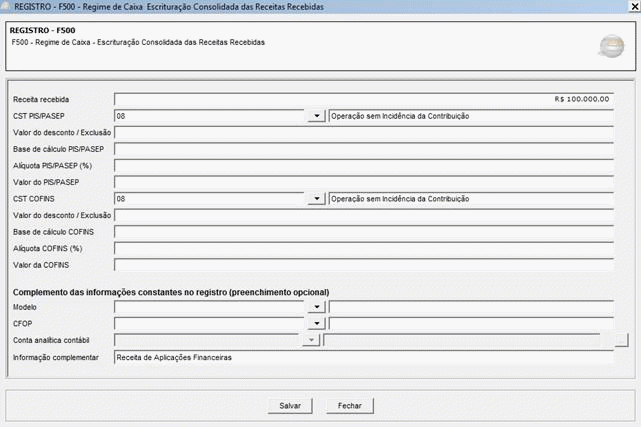641x427 pixels.
Task: Click the 'Conta analítica contábil' label
Action: pos(51,340)
